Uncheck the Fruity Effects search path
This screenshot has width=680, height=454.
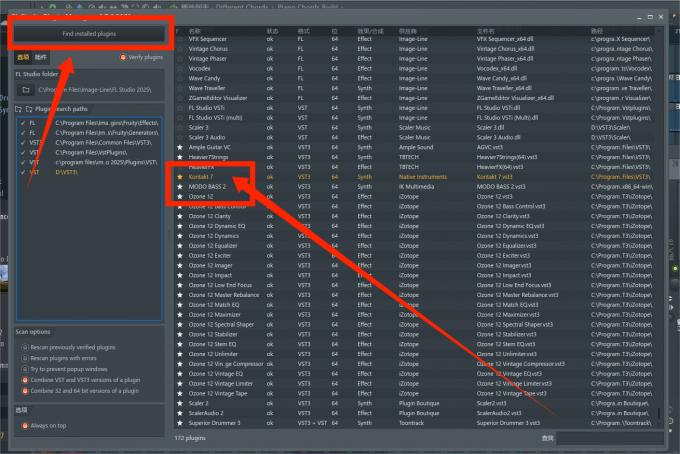point(23,123)
